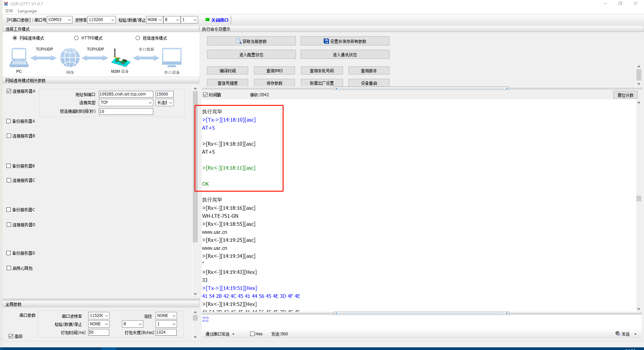This screenshot has width=644, height=350.
Task: Click the PC laptop icon in diagram
Action: point(19,57)
